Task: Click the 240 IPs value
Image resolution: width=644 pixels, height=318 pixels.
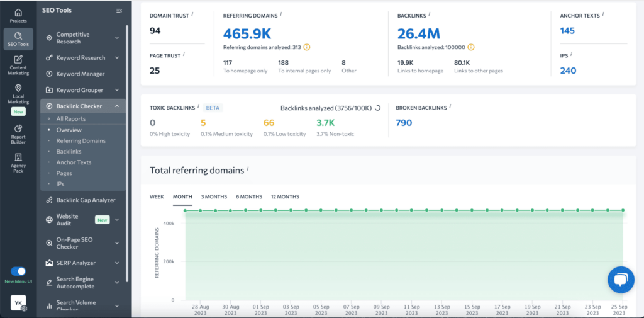Action: pyautogui.click(x=569, y=71)
